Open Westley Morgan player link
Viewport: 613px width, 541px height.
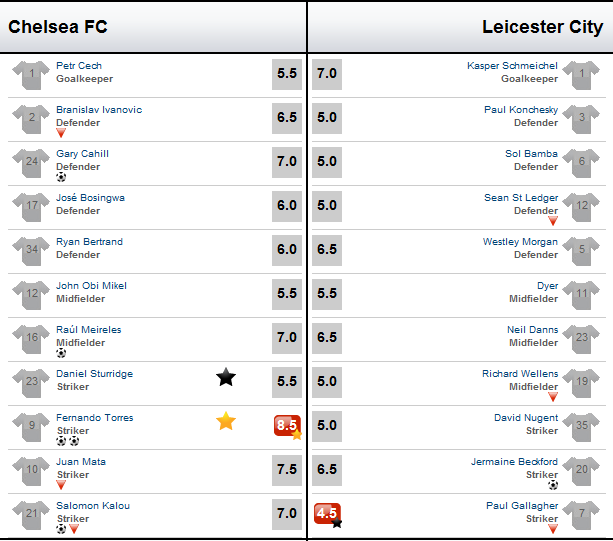click(520, 242)
